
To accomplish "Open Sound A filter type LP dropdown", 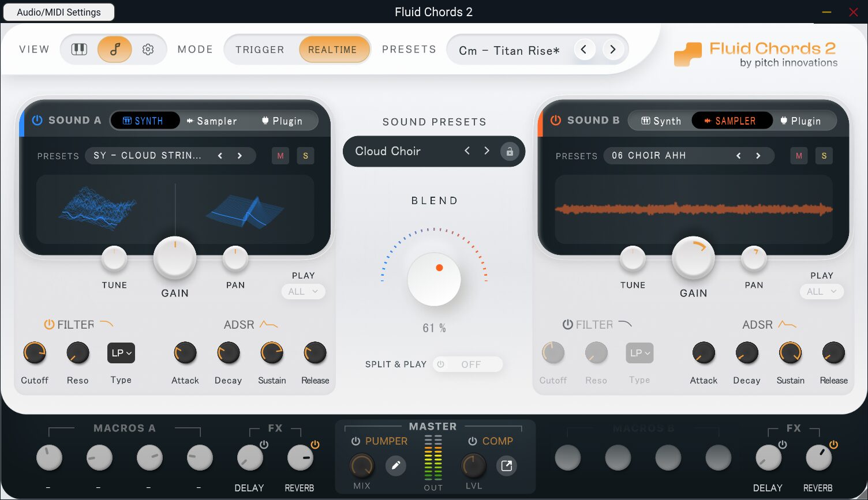I will point(121,353).
